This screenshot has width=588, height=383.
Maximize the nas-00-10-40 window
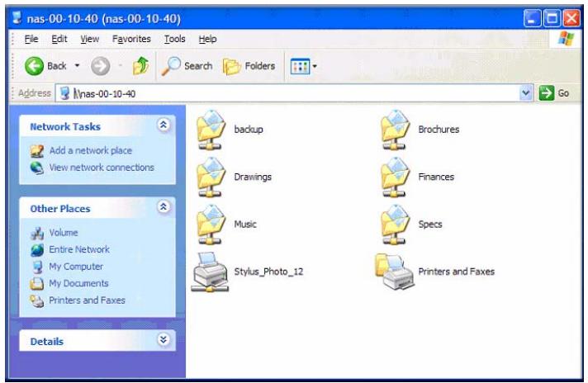point(552,18)
